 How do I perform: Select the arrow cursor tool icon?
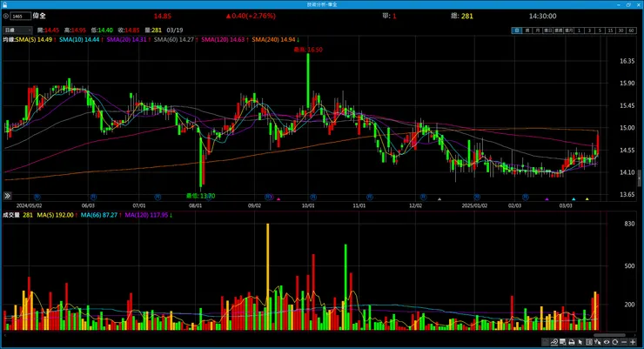(x=580, y=342)
